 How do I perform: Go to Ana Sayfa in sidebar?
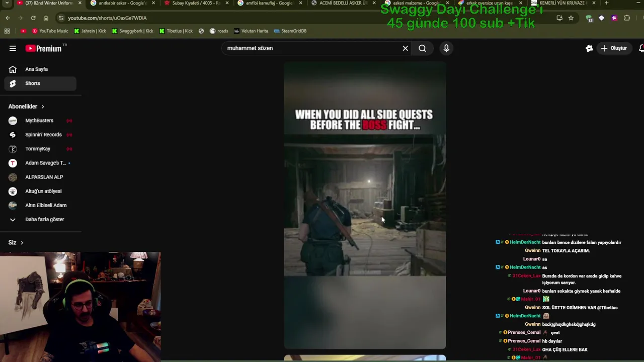(40, 69)
